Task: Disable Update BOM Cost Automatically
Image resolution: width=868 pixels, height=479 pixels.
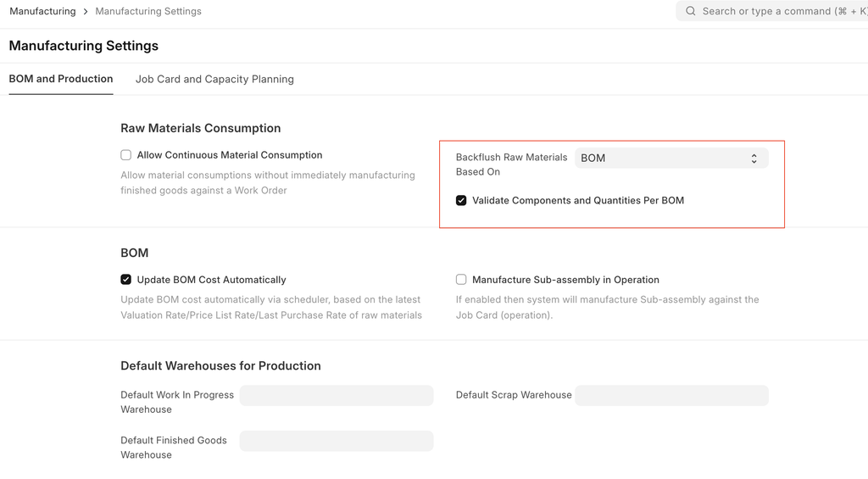Action: tap(126, 280)
